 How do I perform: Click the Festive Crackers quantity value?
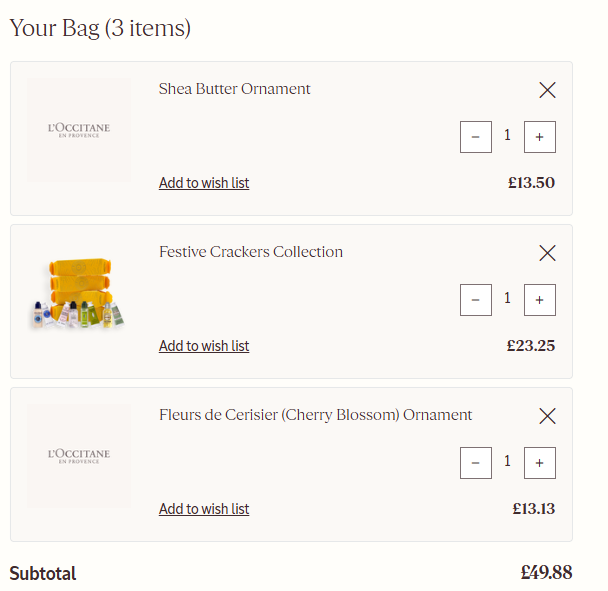pyautogui.click(x=507, y=298)
